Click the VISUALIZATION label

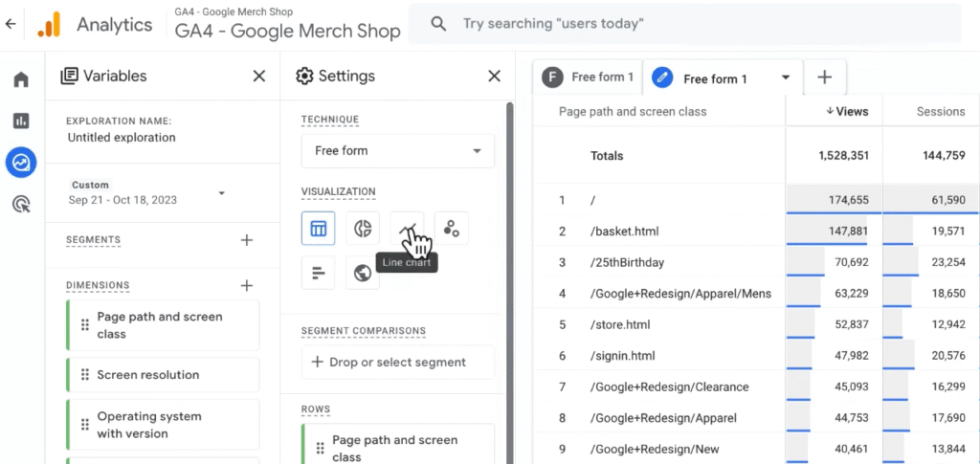[338, 191]
